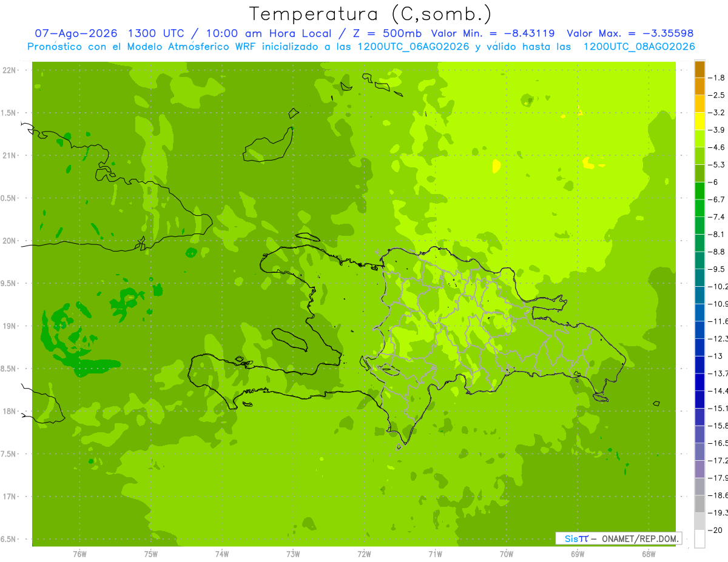Viewport: 728px width, 562px height.
Task: Select valid-until time '1200UTC_08AGO2026'
Action: (x=639, y=47)
